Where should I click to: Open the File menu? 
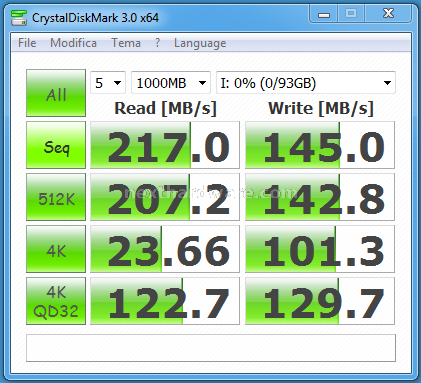pos(27,43)
